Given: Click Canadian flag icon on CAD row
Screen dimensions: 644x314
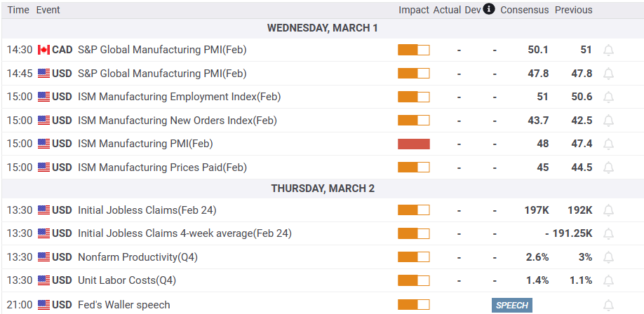Looking at the screenshot, I should pos(43,50).
